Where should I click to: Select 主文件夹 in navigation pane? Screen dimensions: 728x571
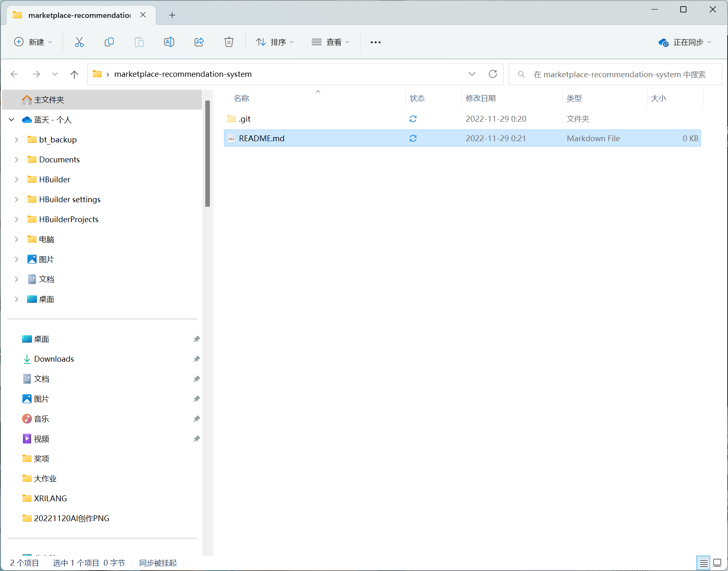coord(102,100)
